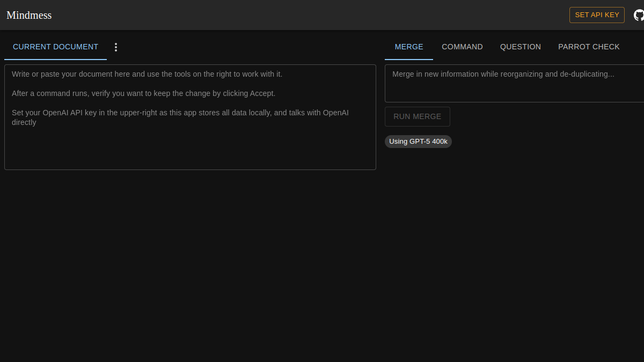This screenshot has height=362, width=644.
Task: Open the document options three-dot menu
Action: click(115, 47)
